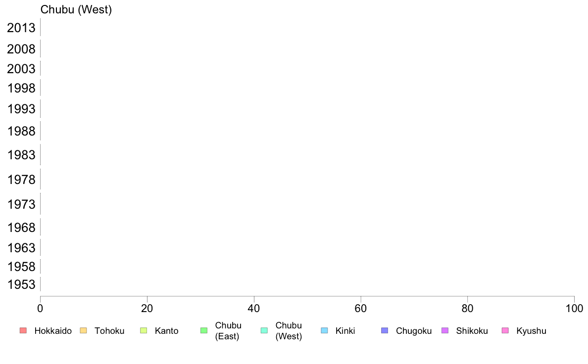Click the Shikoku purple legend swatch
The height and width of the screenshot is (364, 588).
(445, 331)
